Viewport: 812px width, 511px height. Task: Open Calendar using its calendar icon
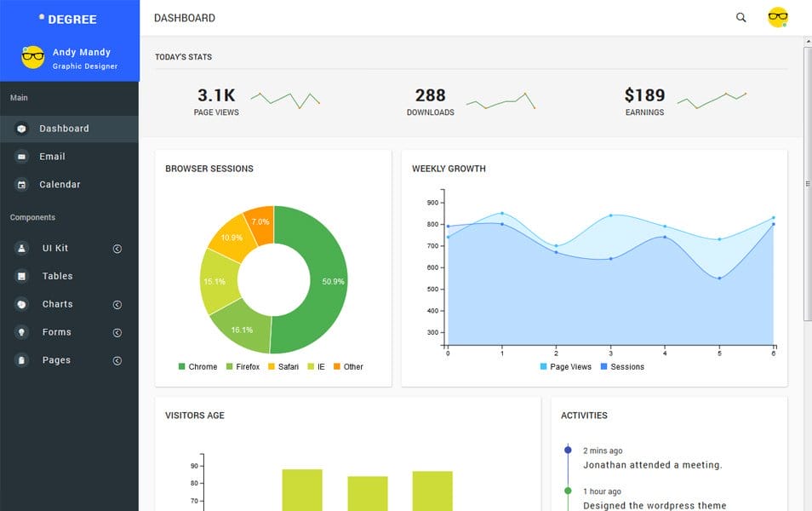(20, 184)
